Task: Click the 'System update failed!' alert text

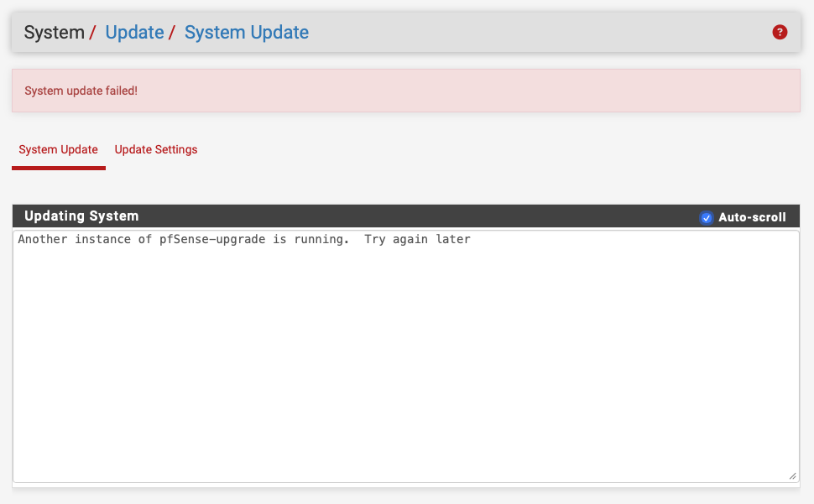Action: pos(81,91)
